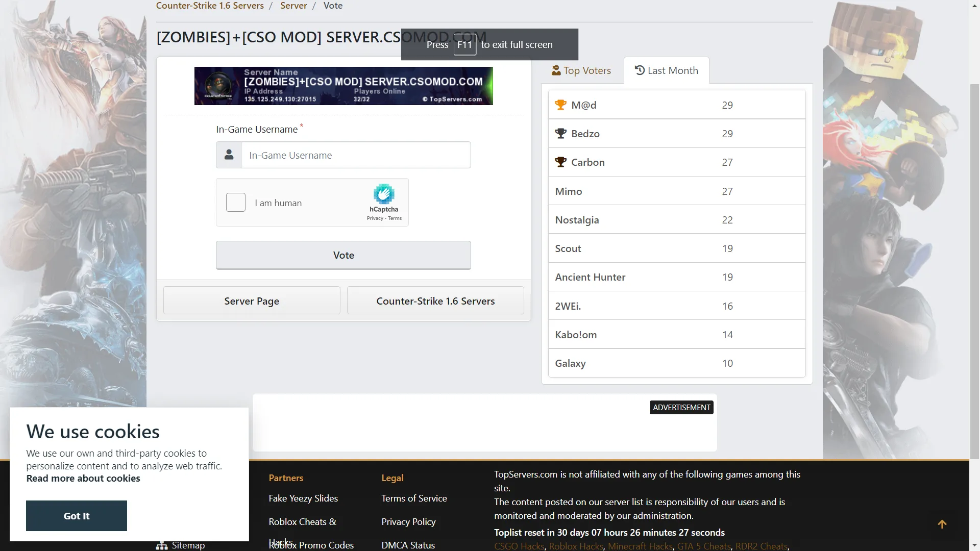Open DMCA Status footer link
This screenshot has width=980, height=551.
(x=408, y=545)
